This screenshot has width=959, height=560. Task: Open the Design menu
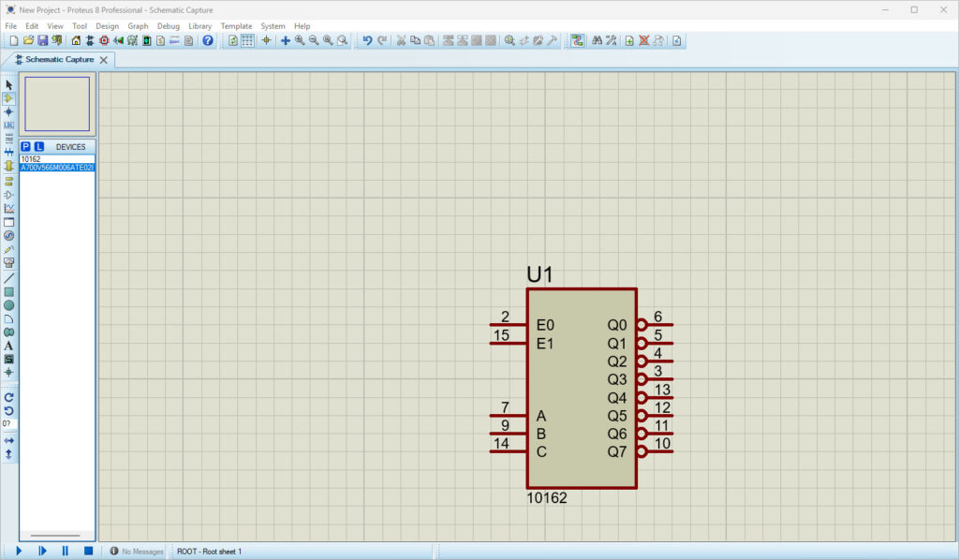click(x=107, y=26)
